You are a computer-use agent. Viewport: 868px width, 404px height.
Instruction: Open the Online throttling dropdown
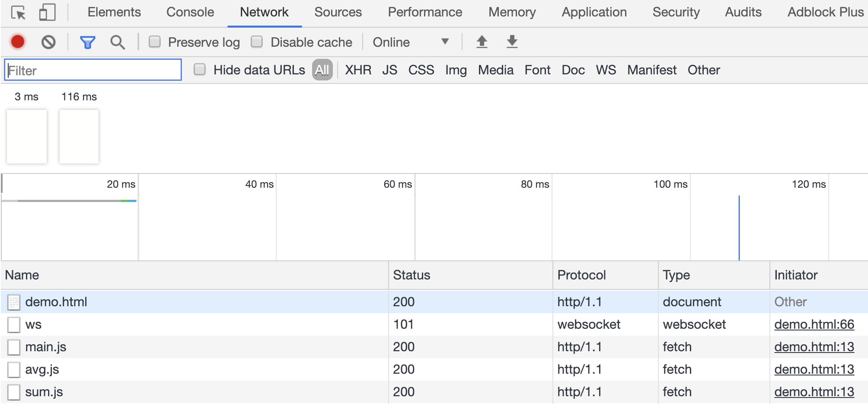click(x=411, y=42)
